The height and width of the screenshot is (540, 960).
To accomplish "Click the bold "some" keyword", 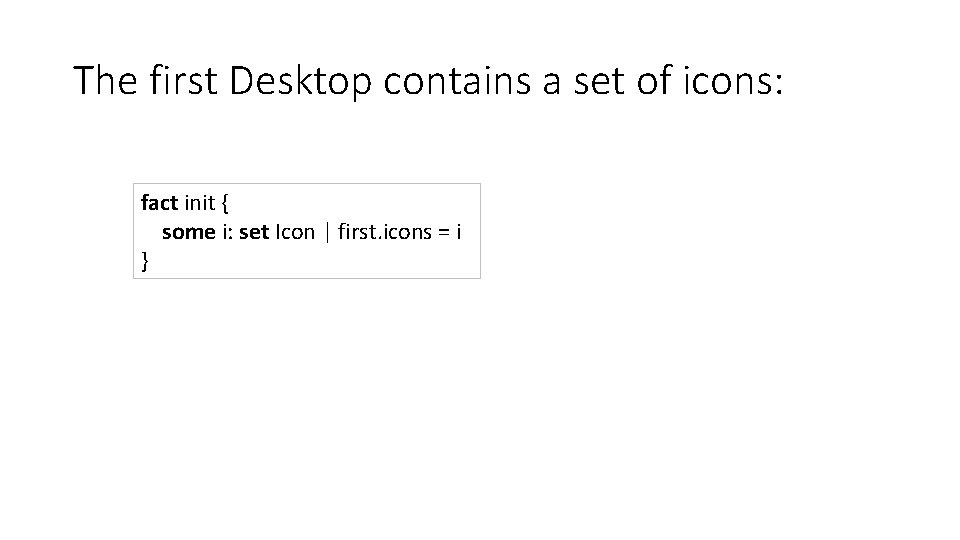I will pos(188,233).
